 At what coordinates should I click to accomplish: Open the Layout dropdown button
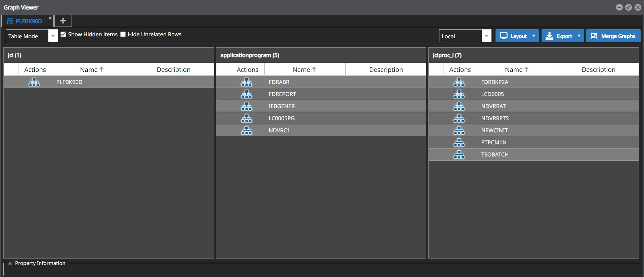tap(517, 36)
